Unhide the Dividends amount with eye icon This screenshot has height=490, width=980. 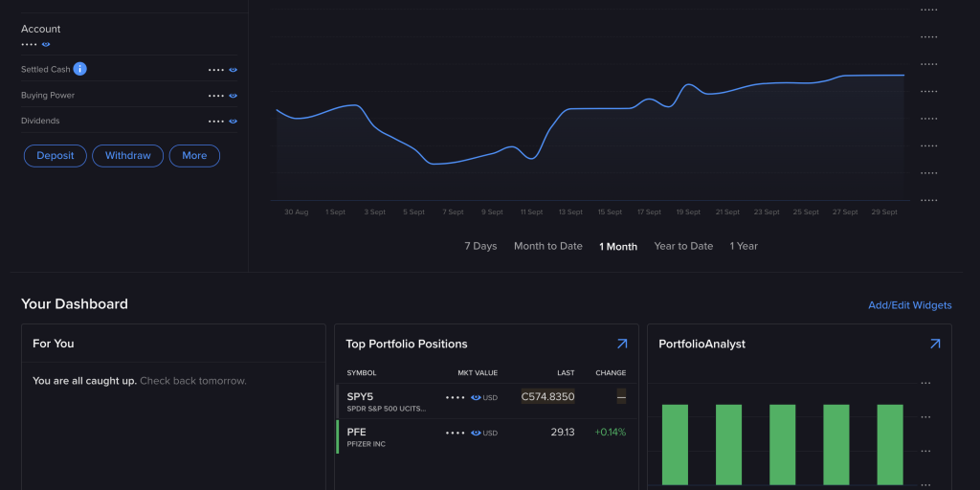233,122
